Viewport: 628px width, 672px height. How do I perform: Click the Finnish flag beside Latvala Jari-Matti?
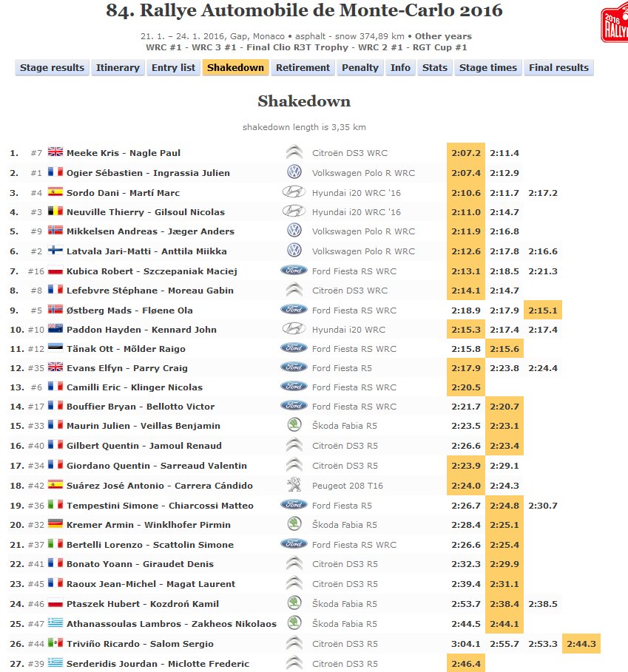point(55,250)
